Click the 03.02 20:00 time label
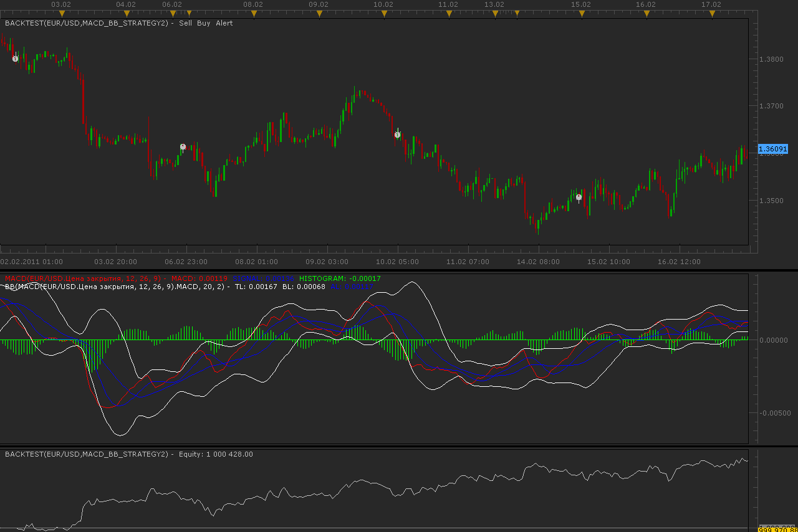The image size is (798, 532). [x=115, y=262]
